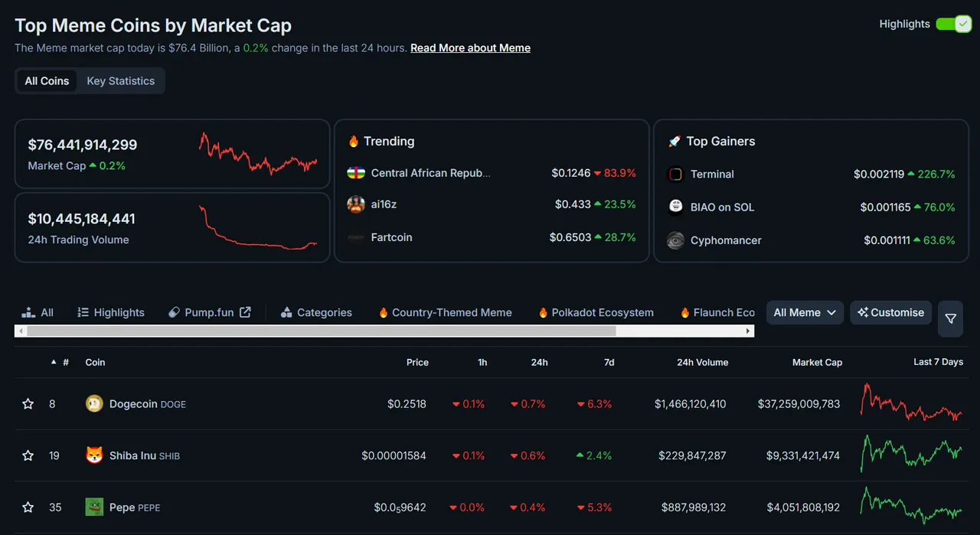Click the 24h Trading Volume sparkline chart

(x=258, y=227)
